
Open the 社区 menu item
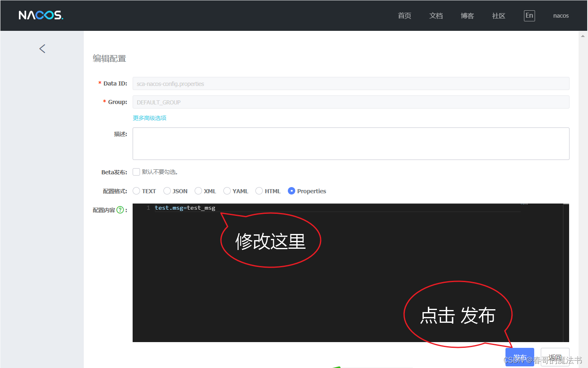(498, 15)
